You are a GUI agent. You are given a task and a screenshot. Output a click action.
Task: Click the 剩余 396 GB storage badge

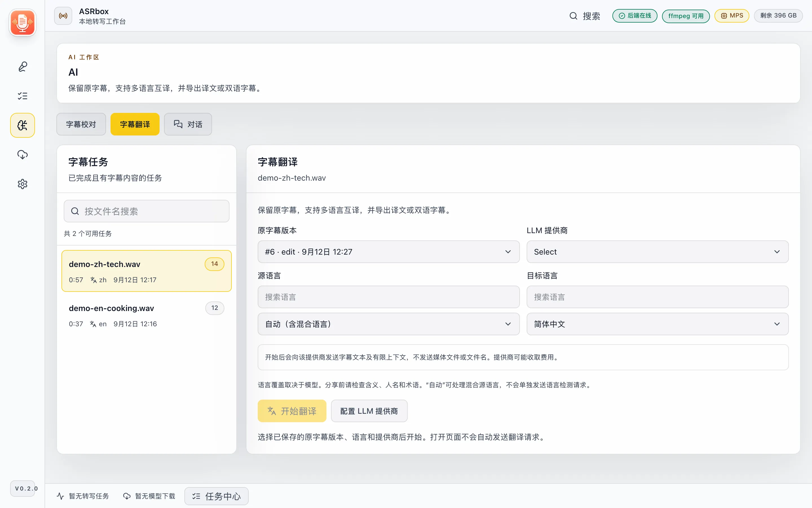pyautogui.click(x=778, y=16)
